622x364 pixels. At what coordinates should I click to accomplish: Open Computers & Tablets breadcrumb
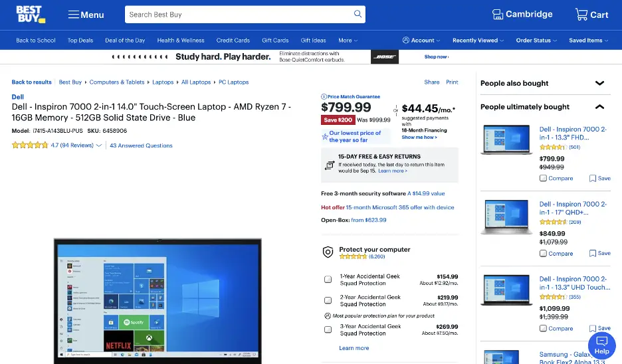pos(117,82)
